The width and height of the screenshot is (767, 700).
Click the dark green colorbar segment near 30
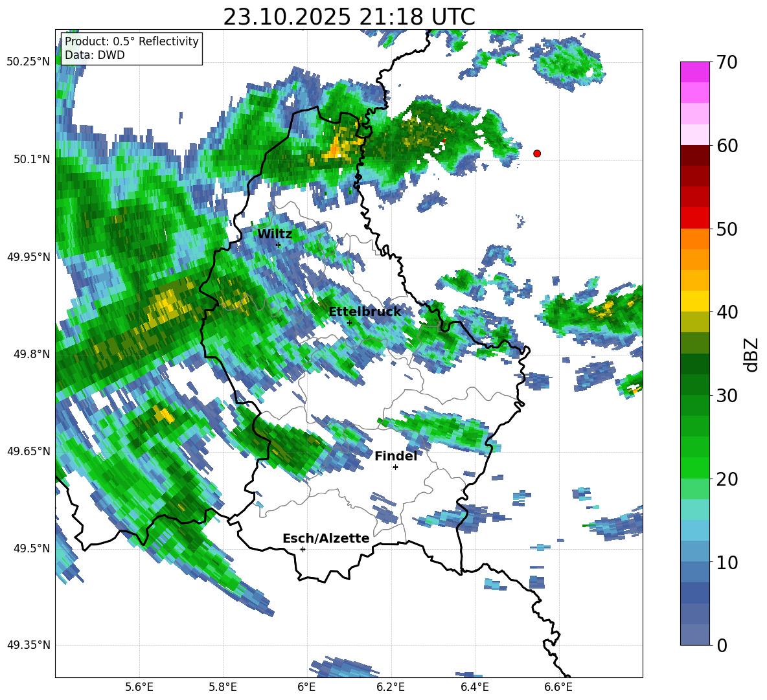pos(694,385)
